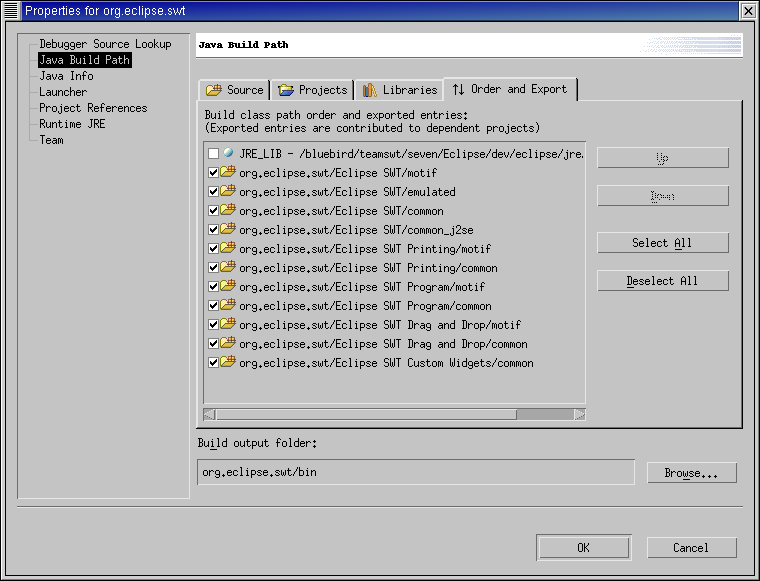Select 'Eclipse SWT Custom Widgets/common' entry text

click(386, 363)
